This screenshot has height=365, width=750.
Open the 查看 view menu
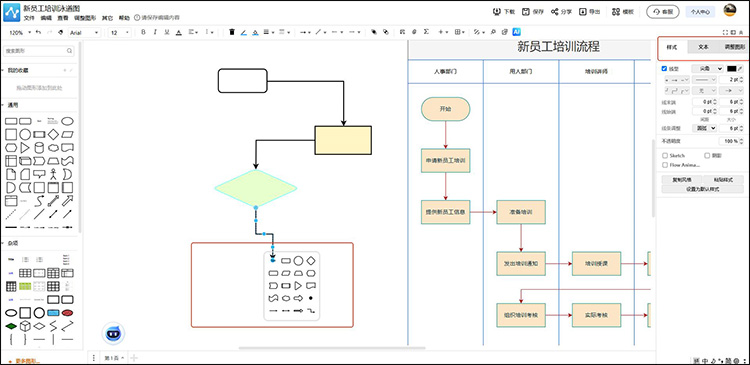[63, 18]
